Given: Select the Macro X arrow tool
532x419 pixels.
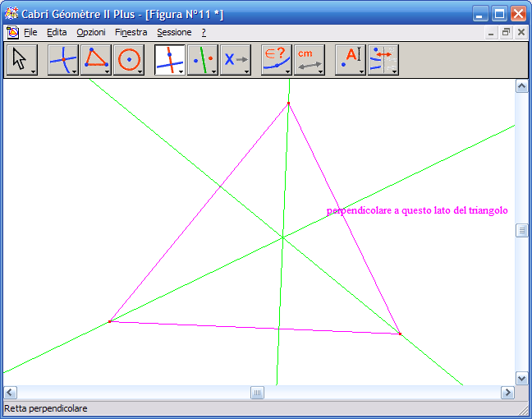Looking at the screenshot, I should (x=236, y=60).
